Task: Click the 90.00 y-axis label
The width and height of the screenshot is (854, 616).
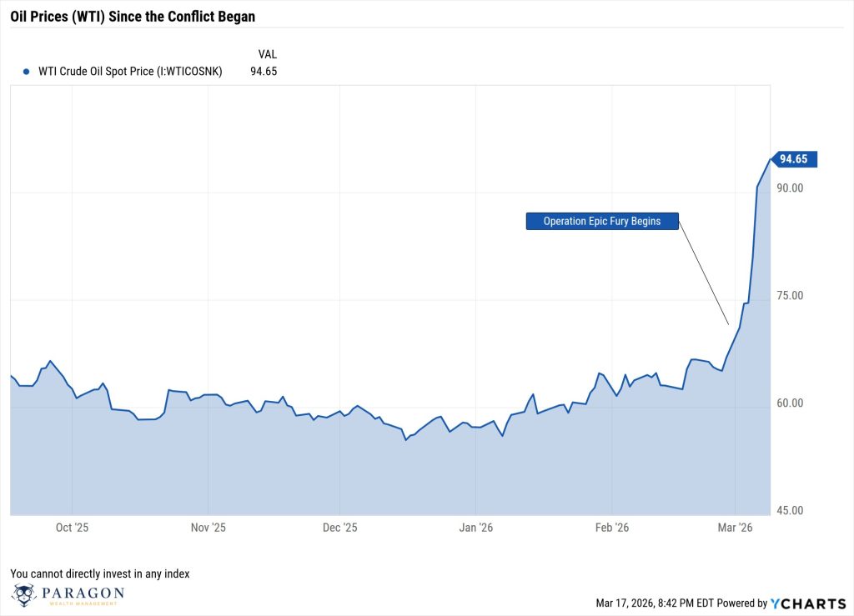Action: click(790, 188)
